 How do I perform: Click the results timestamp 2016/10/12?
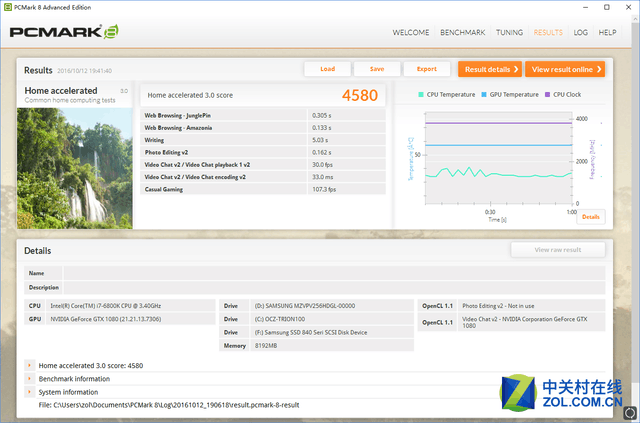[84, 71]
